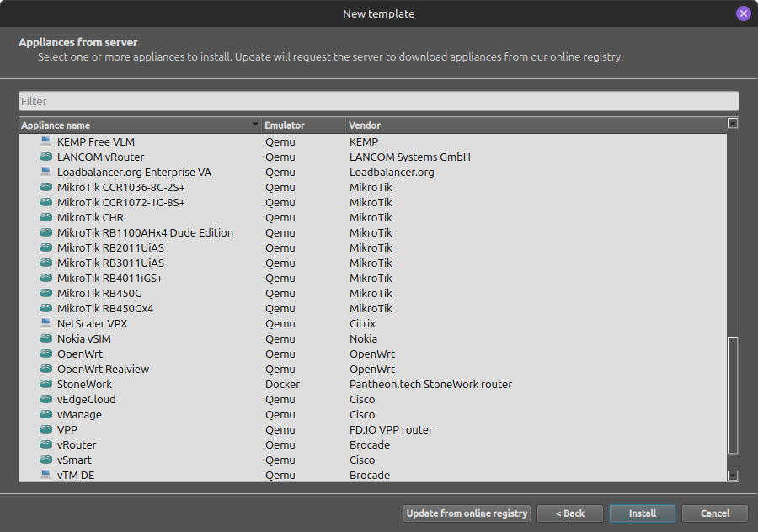Click the VPP router icon
The image size is (758, 532).
(46, 429)
